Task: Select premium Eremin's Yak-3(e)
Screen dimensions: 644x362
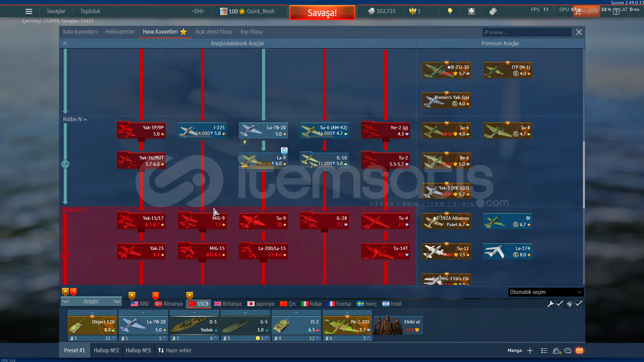Action: point(447,101)
